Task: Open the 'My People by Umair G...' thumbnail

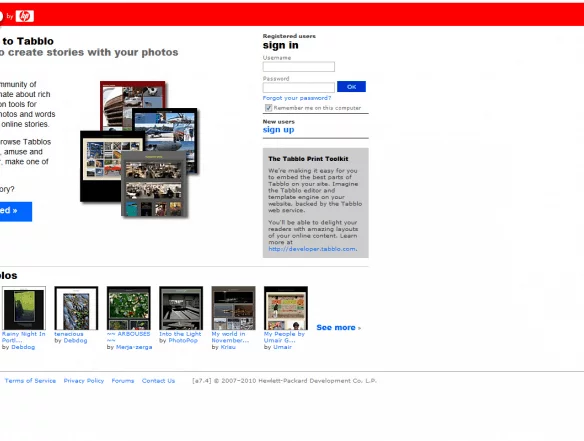Action: (286, 308)
